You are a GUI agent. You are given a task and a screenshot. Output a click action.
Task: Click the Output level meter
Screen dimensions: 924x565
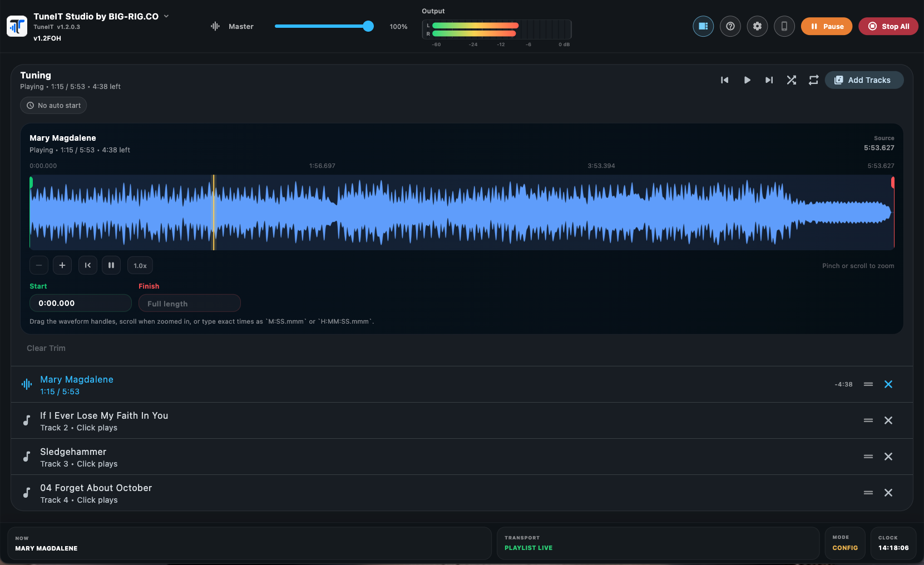(497, 29)
